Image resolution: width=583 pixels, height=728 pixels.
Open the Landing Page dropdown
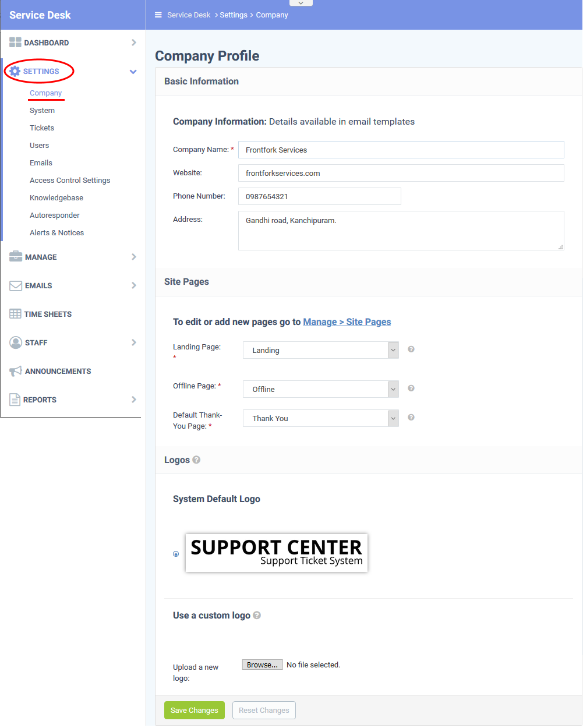tap(321, 350)
